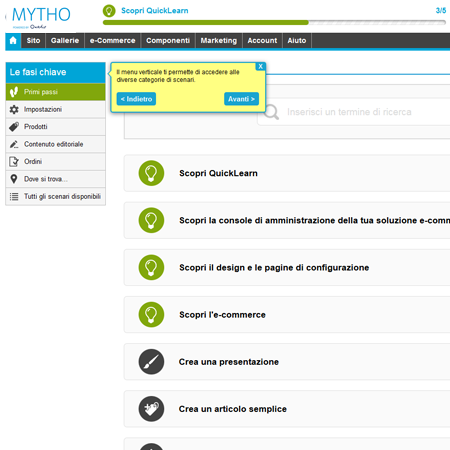
Task: Open the Aiuto menu
Action: tap(297, 41)
